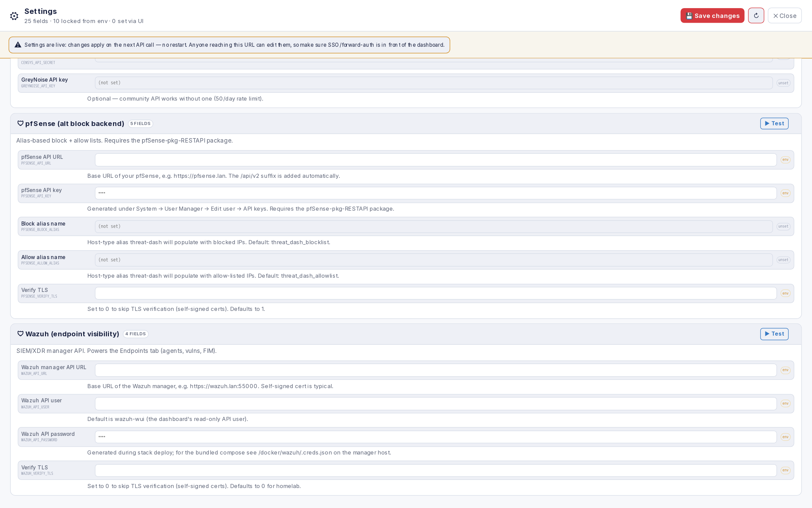The height and width of the screenshot is (508, 812).
Task: Click env badge on Wazuh manager API URL row
Action: click(785, 370)
